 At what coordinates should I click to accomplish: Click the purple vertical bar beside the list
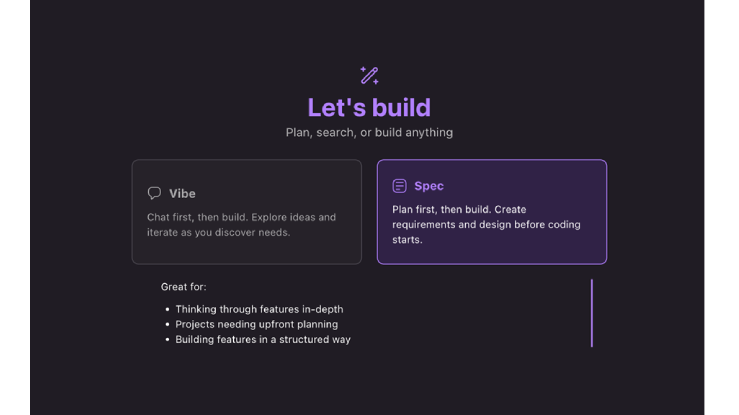click(x=592, y=313)
